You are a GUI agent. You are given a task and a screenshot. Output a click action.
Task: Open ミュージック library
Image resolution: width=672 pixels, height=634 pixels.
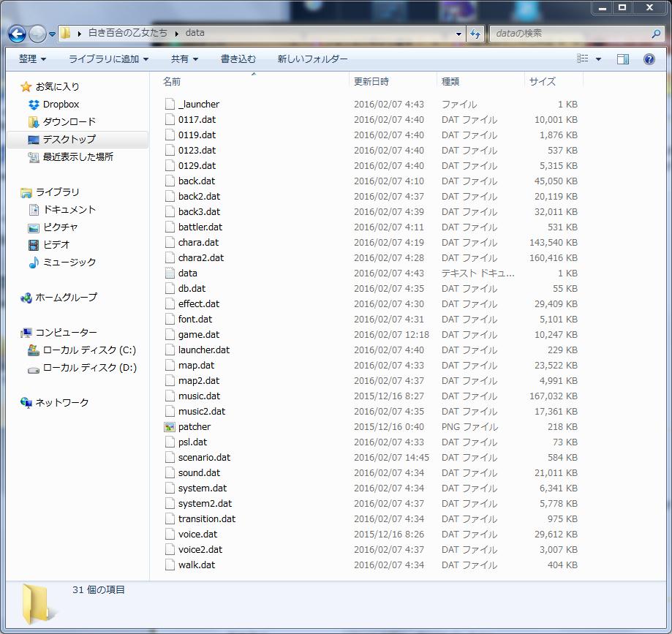tap(63, 263)
